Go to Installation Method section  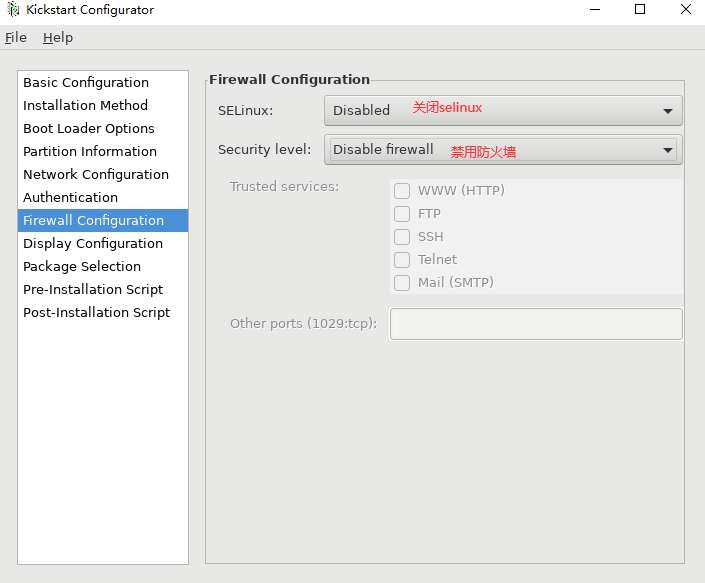103,106
